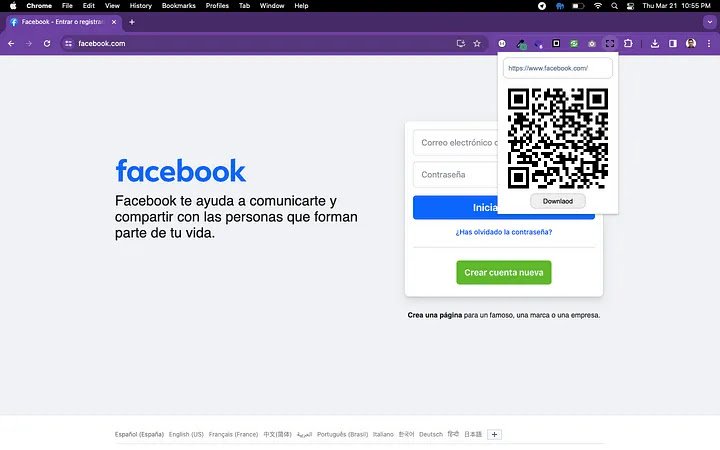Viewport: 720px width, 450px height.
Task: Close the Facebook tab
Action: 114,22
